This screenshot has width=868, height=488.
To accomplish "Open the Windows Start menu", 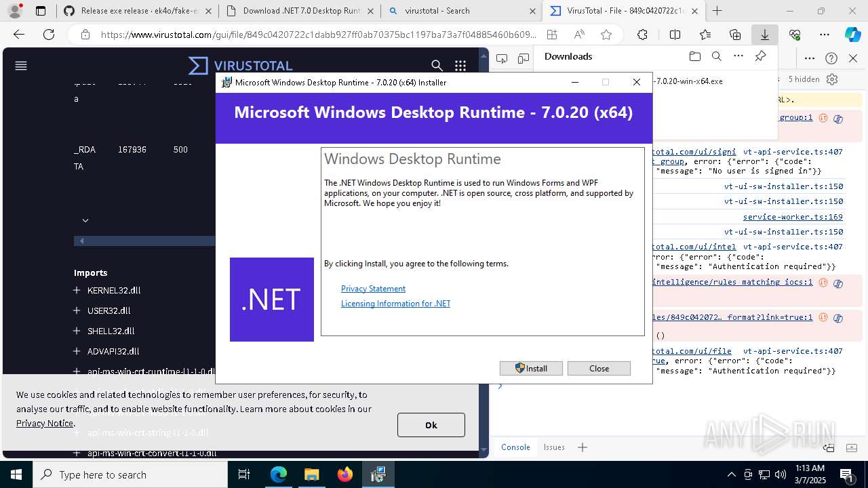I will click(x=16, y=474).
